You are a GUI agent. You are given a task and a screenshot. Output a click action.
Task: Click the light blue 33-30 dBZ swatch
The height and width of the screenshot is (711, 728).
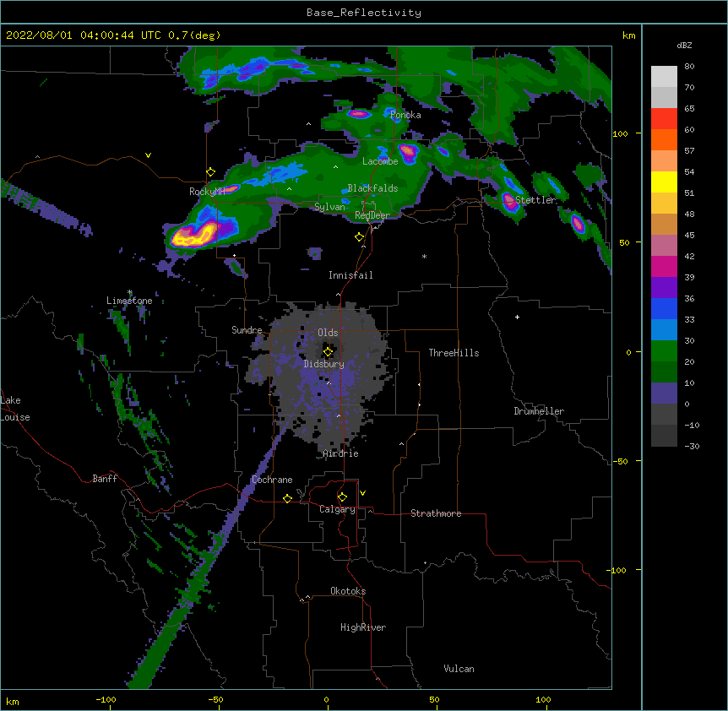click(x=664, y=330)
